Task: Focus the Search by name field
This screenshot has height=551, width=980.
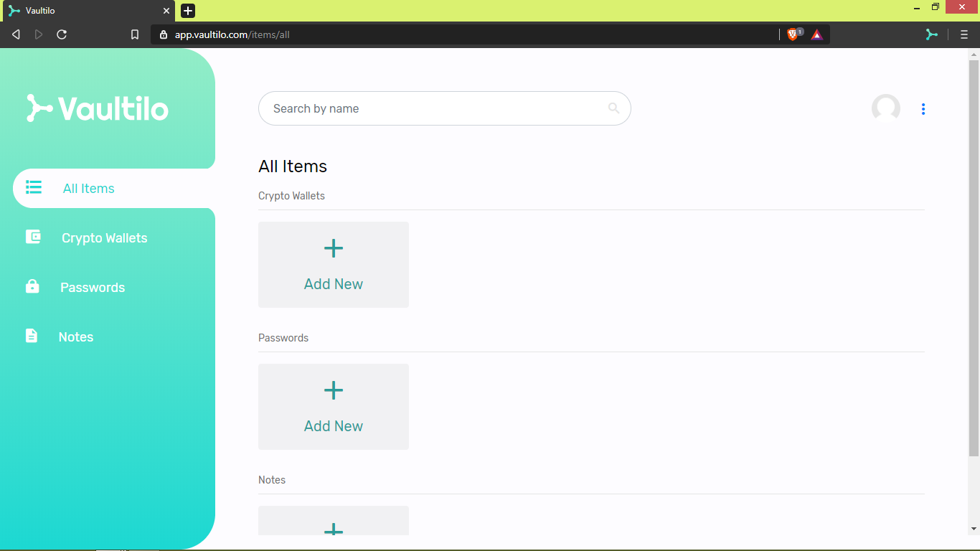Action: [445, 108]
